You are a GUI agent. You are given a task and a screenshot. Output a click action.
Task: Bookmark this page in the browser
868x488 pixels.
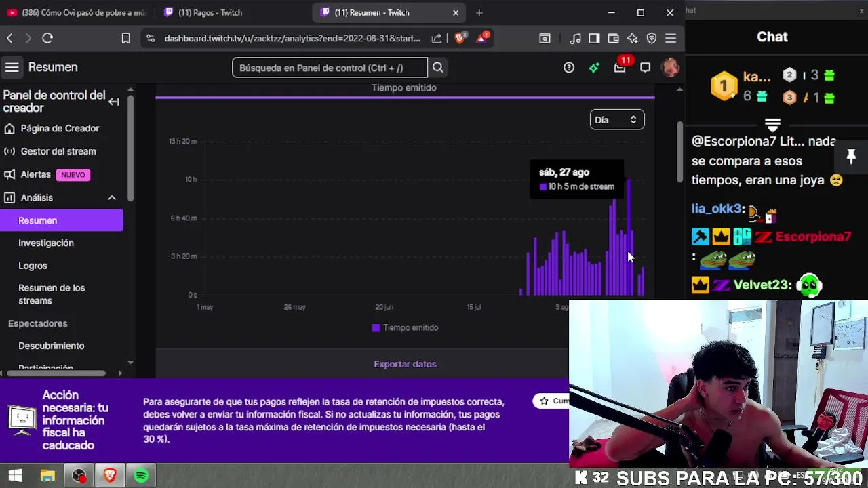pyautogui.click(x=125, y=39)
